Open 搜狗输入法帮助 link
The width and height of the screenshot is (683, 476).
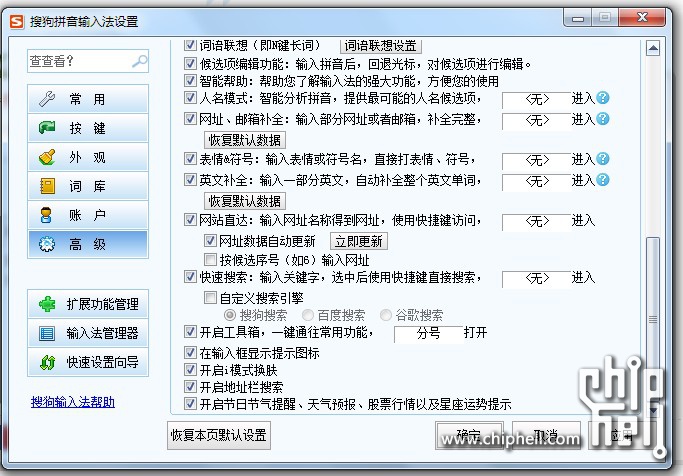point(73,402)
